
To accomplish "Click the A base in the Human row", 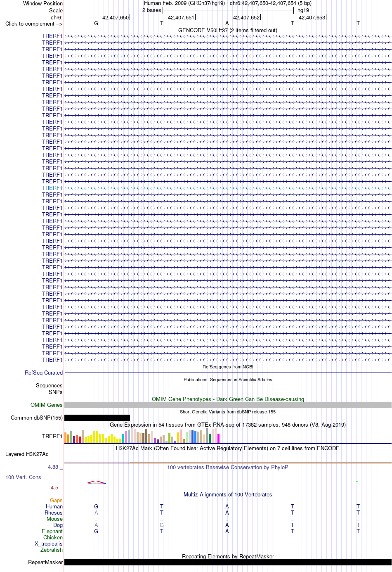I will [227, 506].
